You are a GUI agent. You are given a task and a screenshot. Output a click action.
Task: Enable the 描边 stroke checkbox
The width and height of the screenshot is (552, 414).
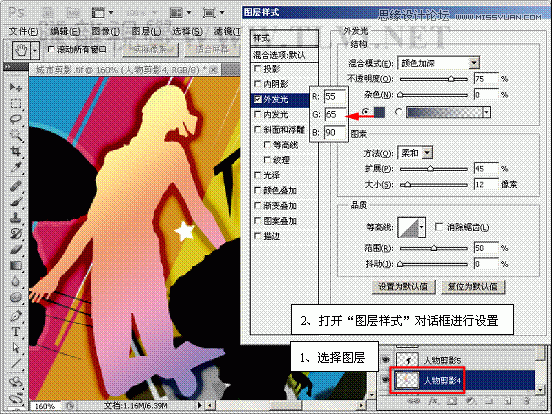[257, 236]
